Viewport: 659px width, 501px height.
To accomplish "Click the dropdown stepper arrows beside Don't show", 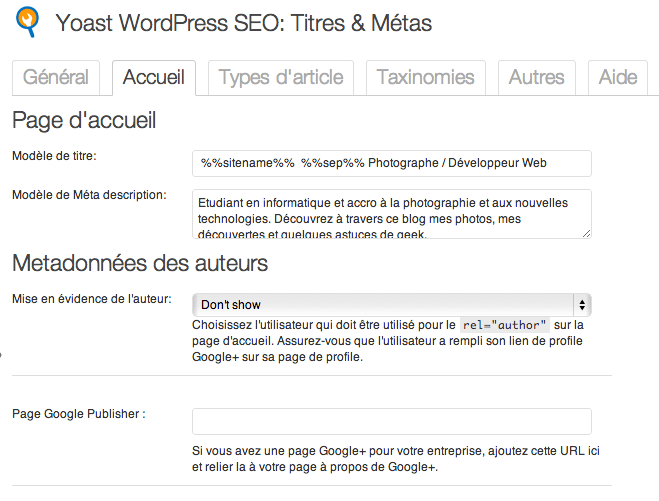I will 582,305.
